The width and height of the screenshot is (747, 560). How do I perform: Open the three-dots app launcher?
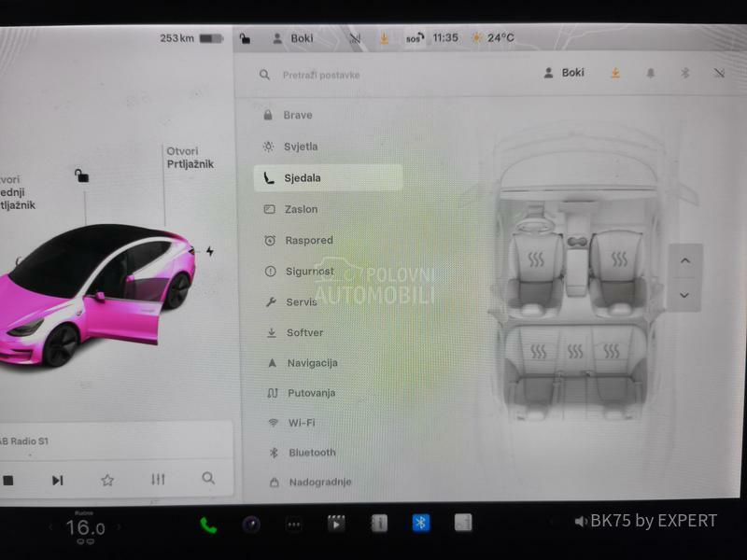(x=294, y=525)
